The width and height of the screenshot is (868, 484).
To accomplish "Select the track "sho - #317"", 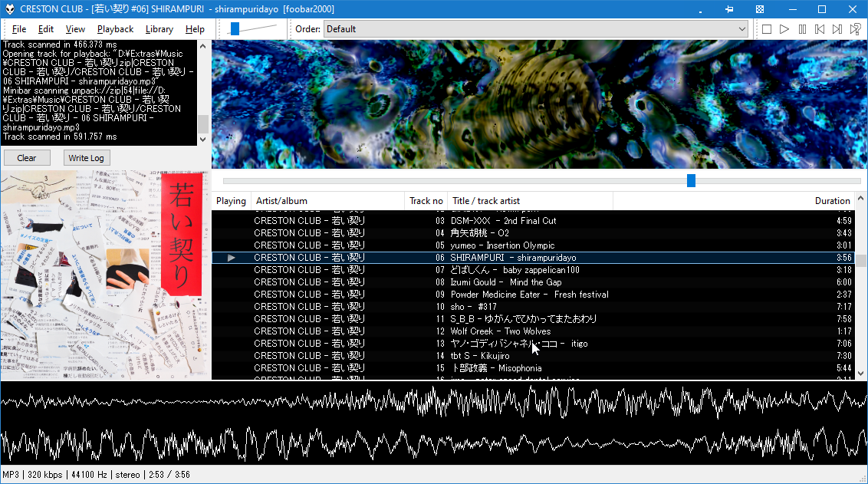I will (533, 307).
